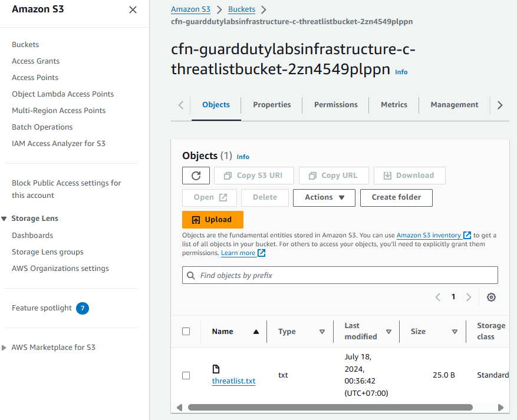The height and width of the screenshot is (420, 517).
Task: Switch to the Permissions tab
Action: tap(335, 105)
